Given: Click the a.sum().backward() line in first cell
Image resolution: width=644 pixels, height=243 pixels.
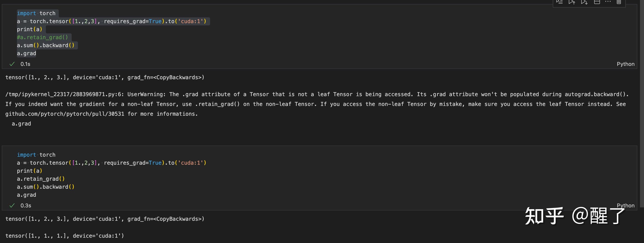Looking at the screenshot, I should tap(46, 45).
